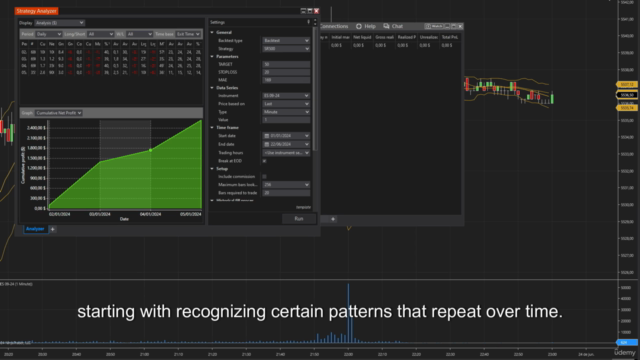Select the performance row starting with 03
The image size is (640, 360).
(111, 59)
